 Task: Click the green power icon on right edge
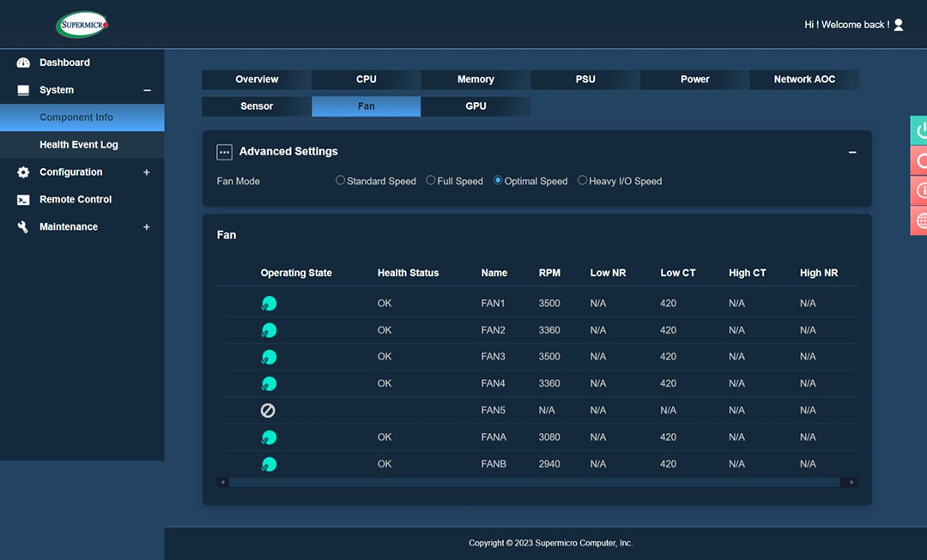coord(918,130)
